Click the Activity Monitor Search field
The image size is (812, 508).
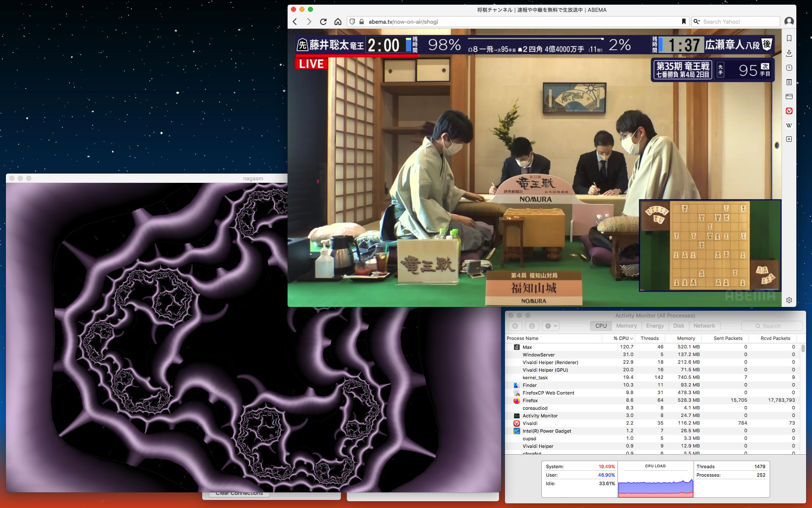[772, 326]
